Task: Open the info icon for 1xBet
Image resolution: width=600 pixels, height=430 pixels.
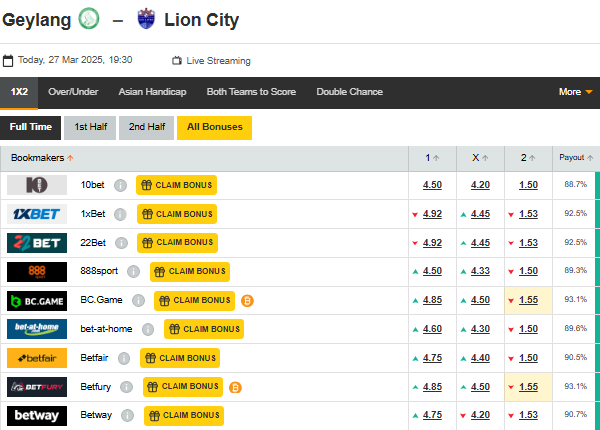Action: tap(120, 214)
